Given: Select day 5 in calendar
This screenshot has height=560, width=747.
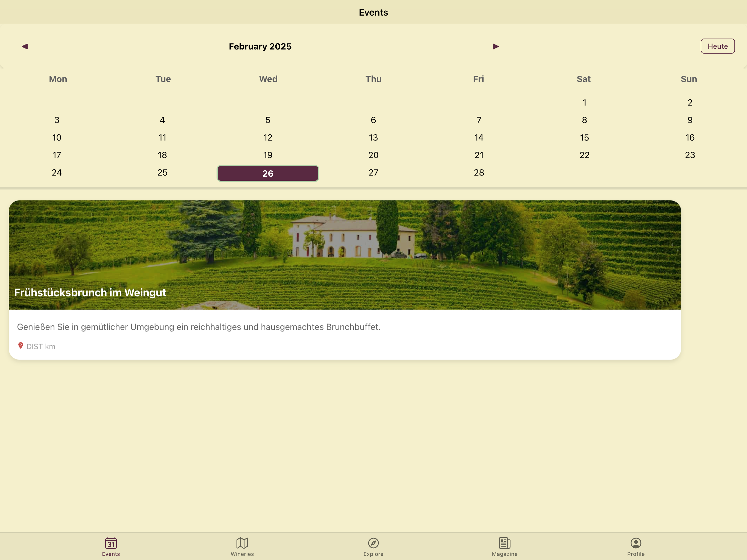Looking at the screenshot, I should (268, 120).
